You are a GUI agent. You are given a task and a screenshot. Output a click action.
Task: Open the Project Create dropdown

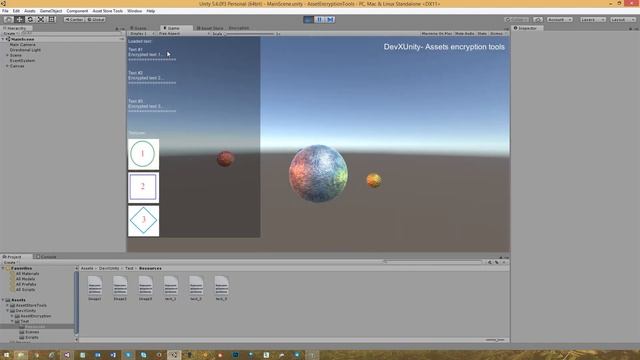pos(10,262)
